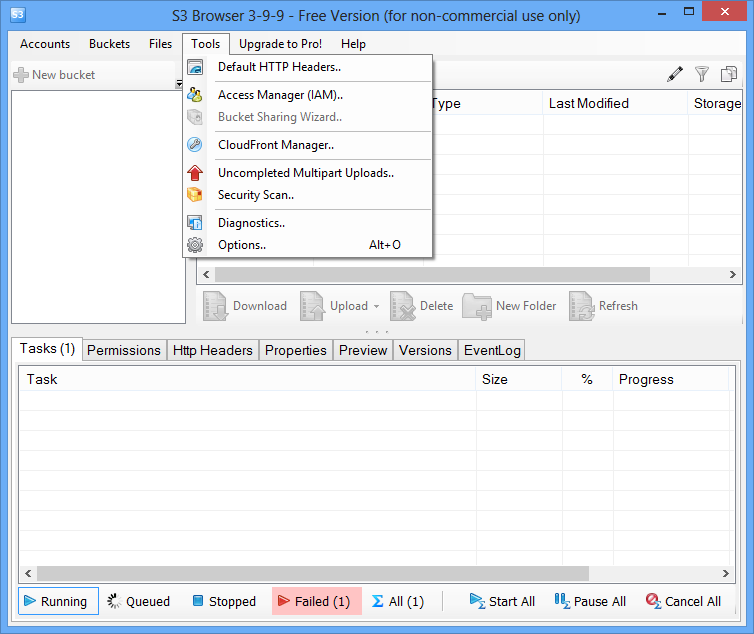Open Default HTTP Headers menu entry

[308, 67]
